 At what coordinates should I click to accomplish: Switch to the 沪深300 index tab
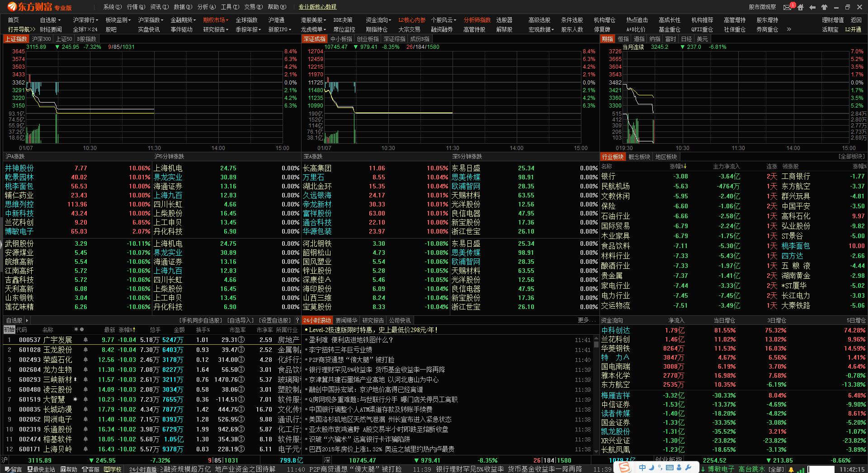tap(41, 39)
